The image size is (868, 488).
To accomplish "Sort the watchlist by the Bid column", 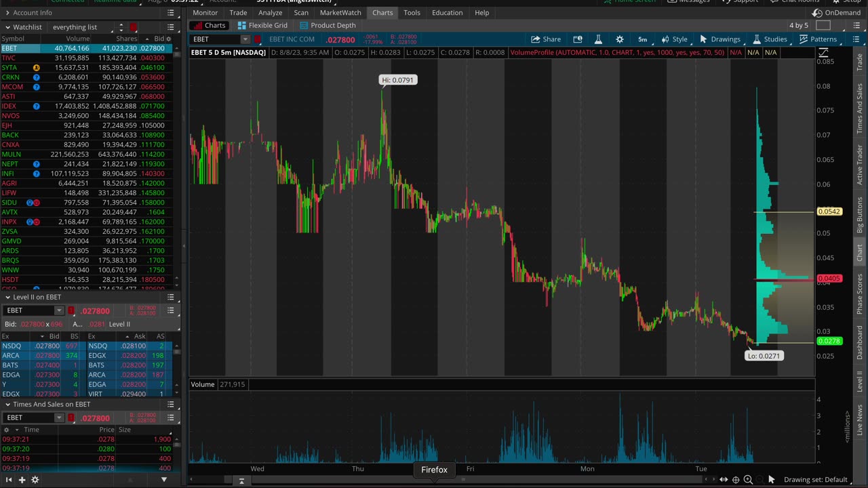I will (159, 39).
